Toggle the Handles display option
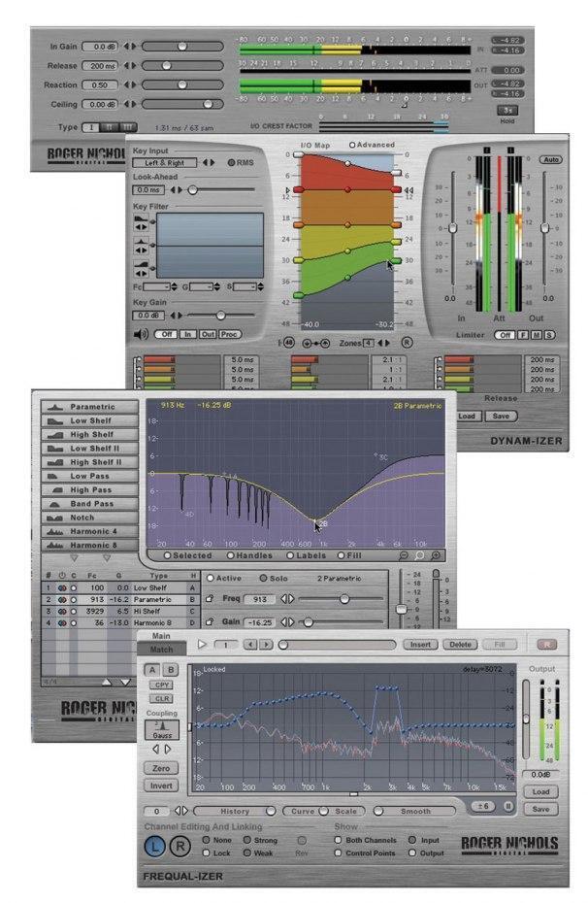Screen dimensions: 588x903 (x=230, y=555)
